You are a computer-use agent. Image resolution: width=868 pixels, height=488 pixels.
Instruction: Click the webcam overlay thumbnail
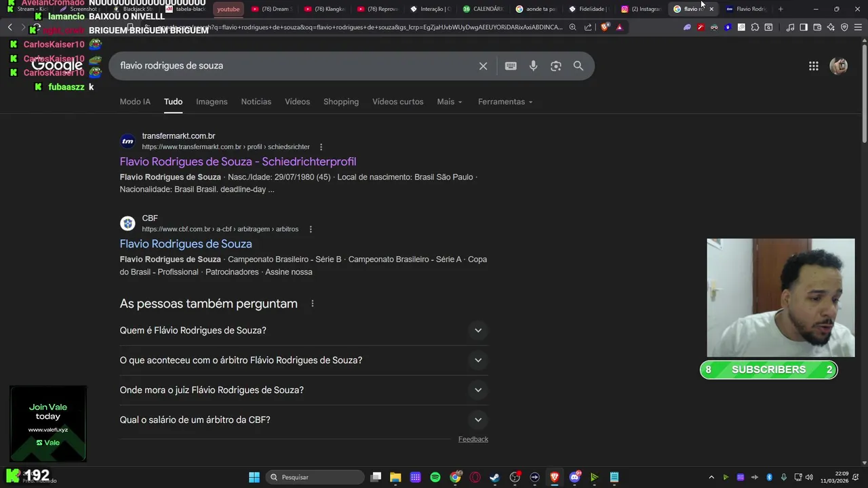click(x=781, y=298)
